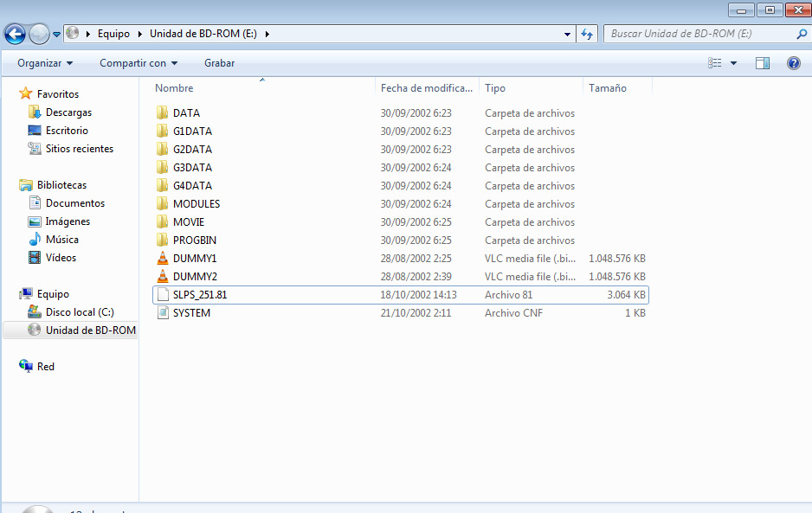
Task: Click the disc icon in the address bar
Action: (73, 33)
